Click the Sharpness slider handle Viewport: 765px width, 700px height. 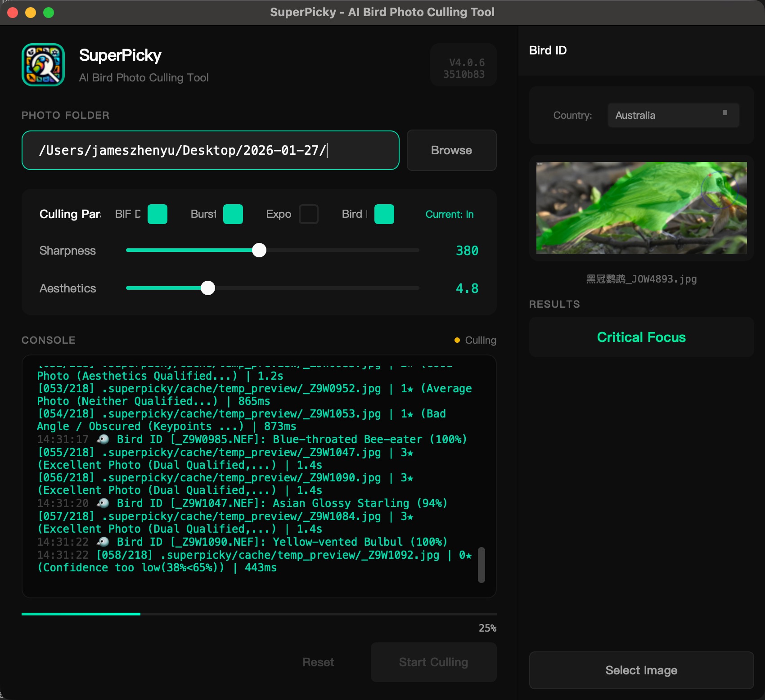259,250
